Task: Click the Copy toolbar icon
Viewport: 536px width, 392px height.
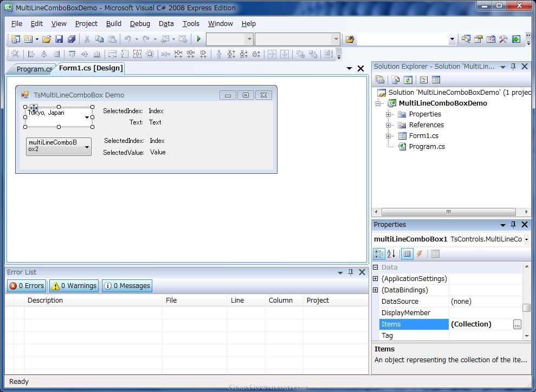Action: 100,40
